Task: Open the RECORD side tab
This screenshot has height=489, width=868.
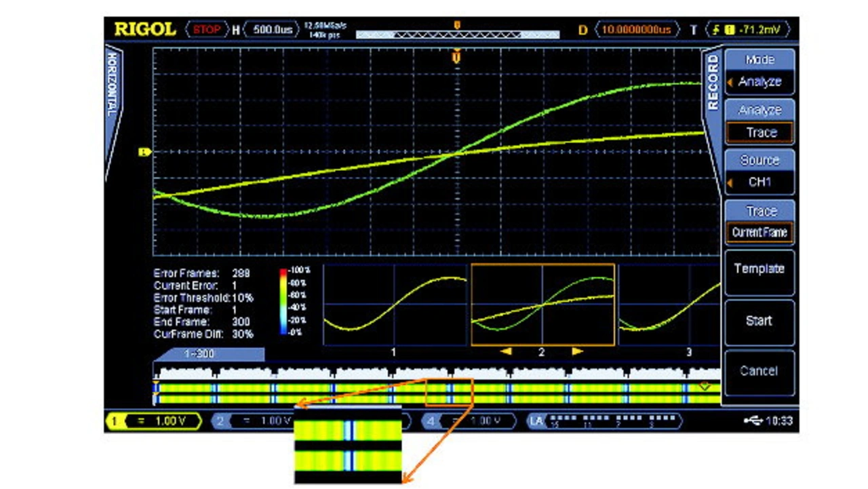Action: pyautogui.click(x=713, y=82)
